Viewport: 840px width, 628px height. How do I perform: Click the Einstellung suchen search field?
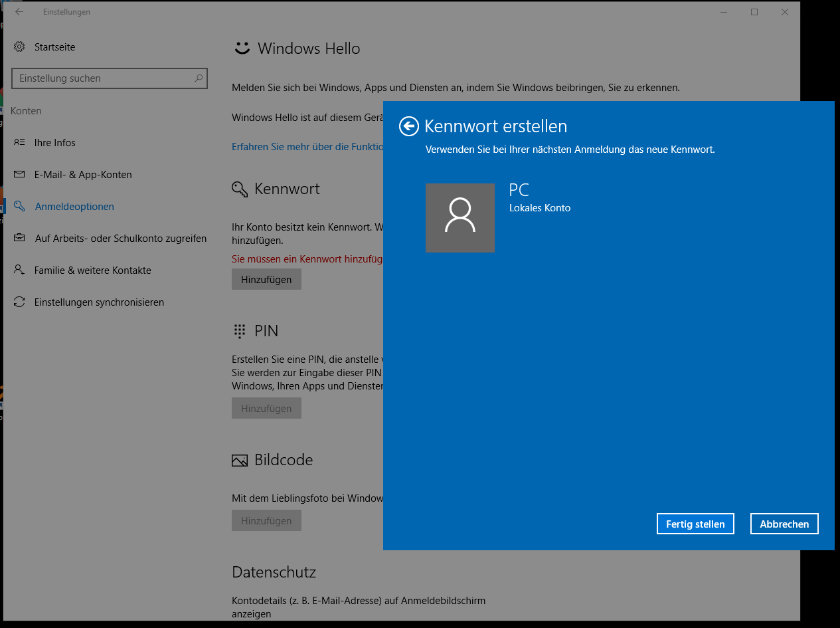(x=110, y=78)
